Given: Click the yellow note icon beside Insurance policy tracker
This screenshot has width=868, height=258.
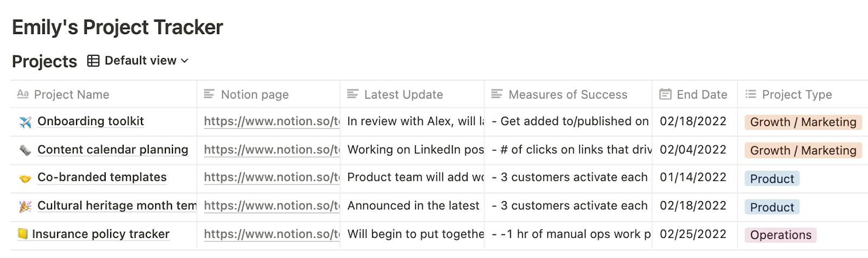Looking at the screenshot, I should pyautogui.click(x=23, y=234).
